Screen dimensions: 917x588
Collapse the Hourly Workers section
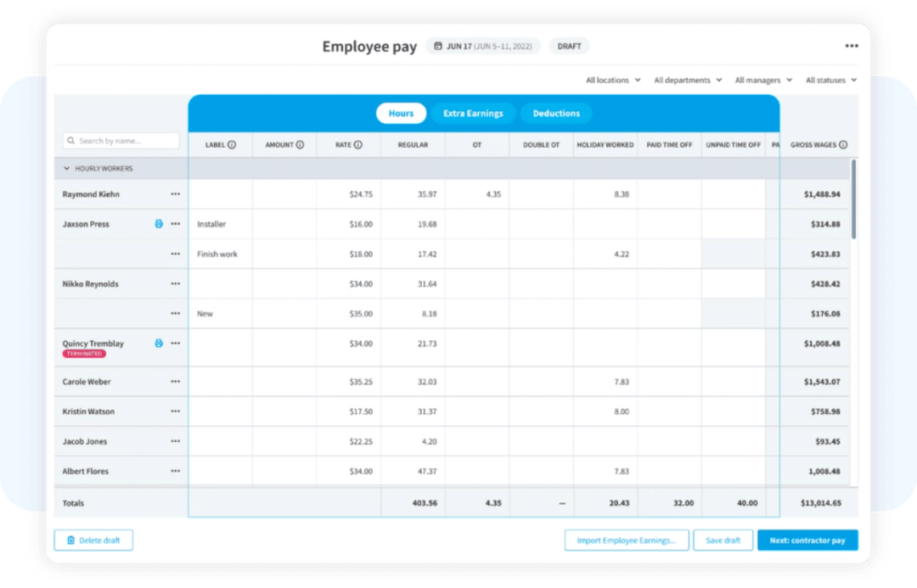(66, 168)
